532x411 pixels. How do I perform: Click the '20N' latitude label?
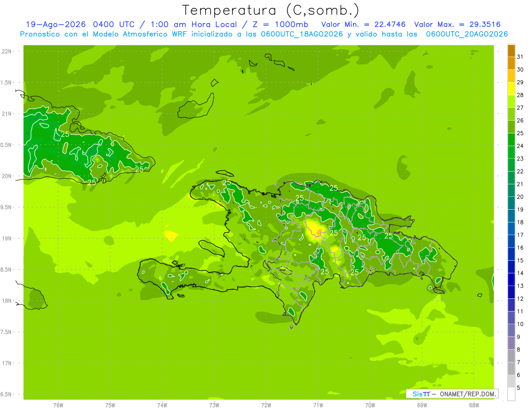pos(7,176)
